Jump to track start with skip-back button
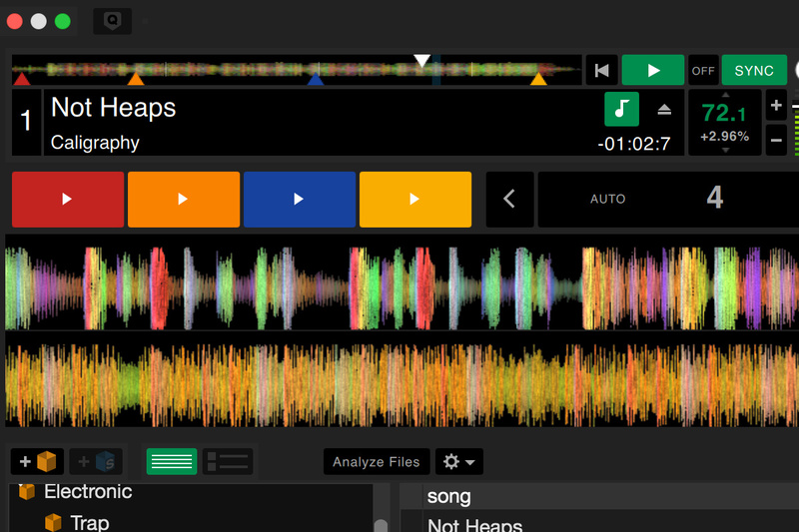The width and height of the screenshot is (799, 532). click(x=601, y=71)
